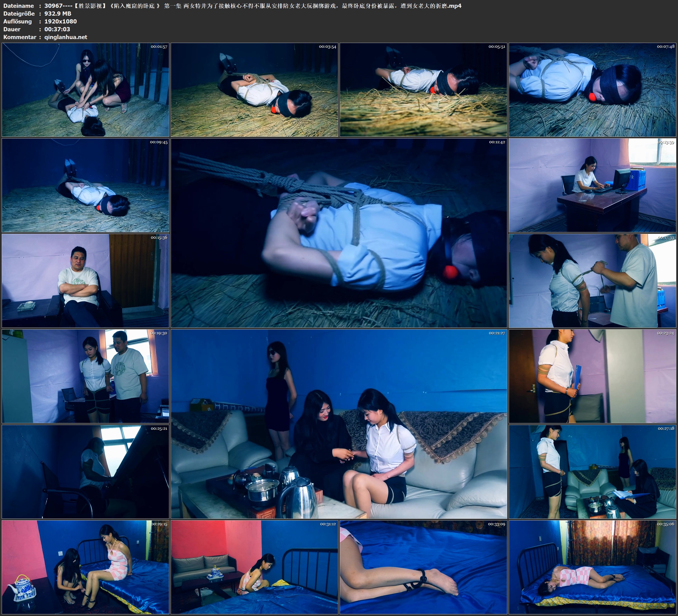Open the thumbnail at 00:03:54
The height and width of the screenshot is (616, 678).
[254, 90]
